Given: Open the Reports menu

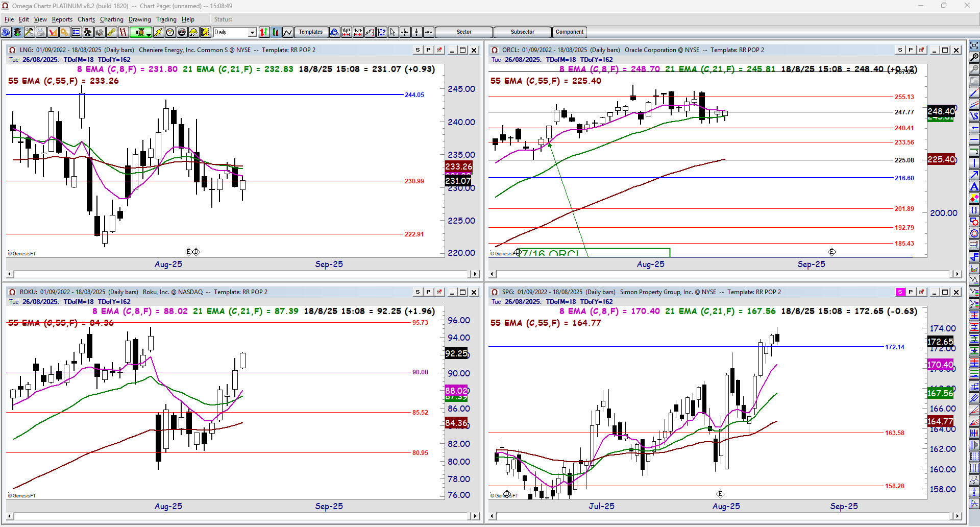Looking at the screenshot, I should [62, 19].
